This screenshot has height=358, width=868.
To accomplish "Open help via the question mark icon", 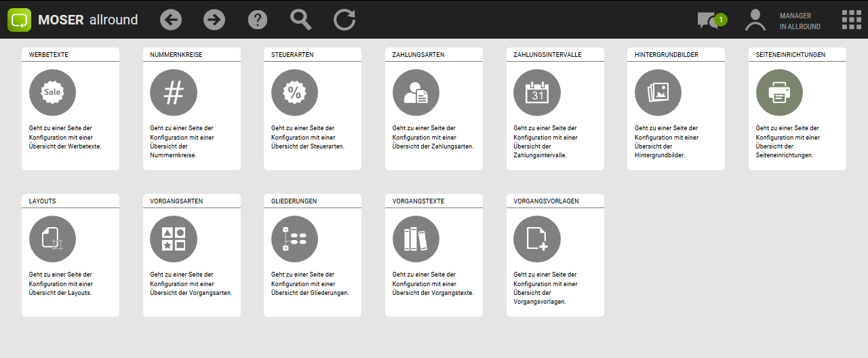I will (x=258, y=20).
